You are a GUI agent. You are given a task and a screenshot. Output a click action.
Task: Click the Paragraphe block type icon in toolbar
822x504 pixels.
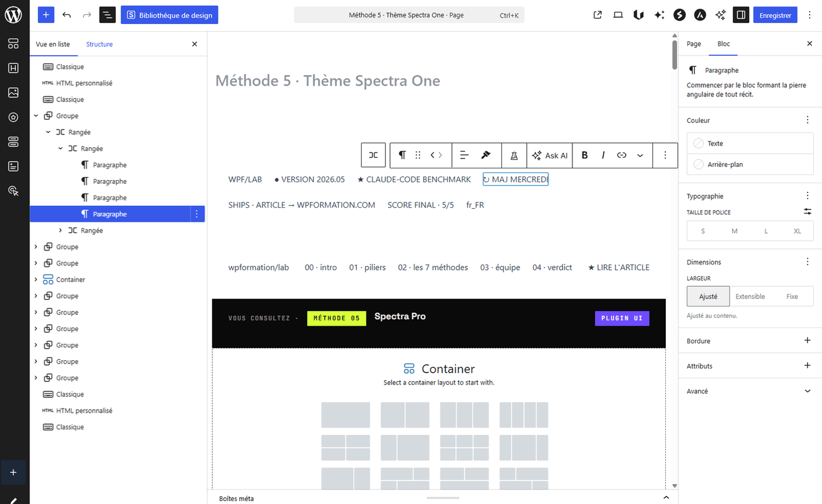click(402, 155)
